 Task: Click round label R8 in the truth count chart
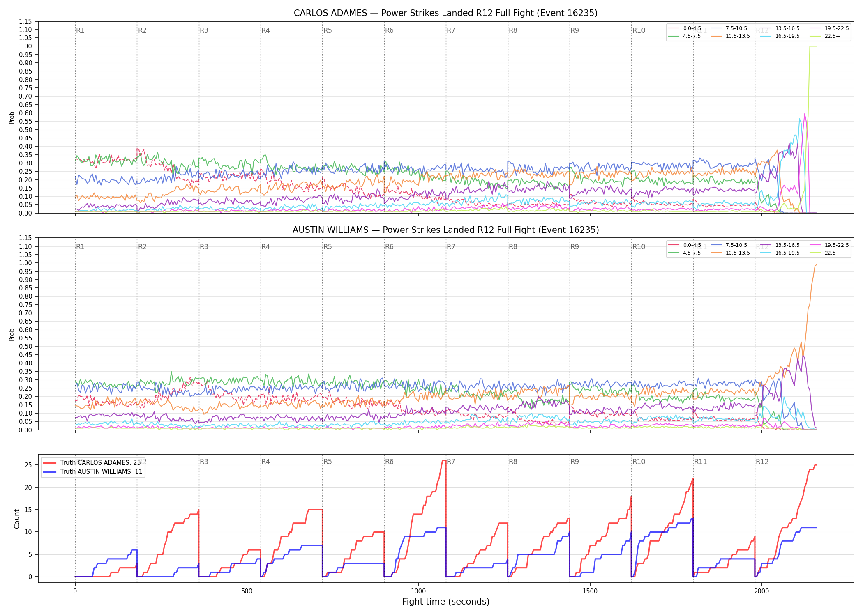click(513, 462)
